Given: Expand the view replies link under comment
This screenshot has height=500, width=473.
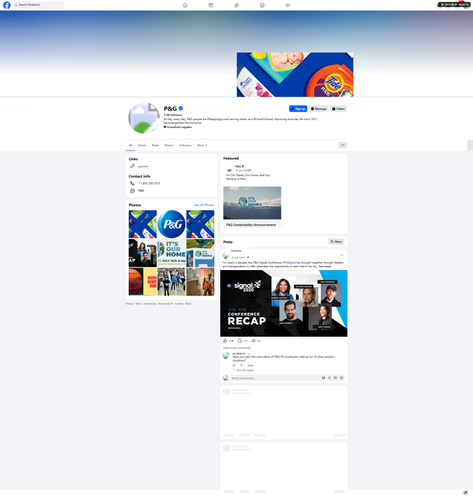Looking at the screenshot, I should 243,370.
